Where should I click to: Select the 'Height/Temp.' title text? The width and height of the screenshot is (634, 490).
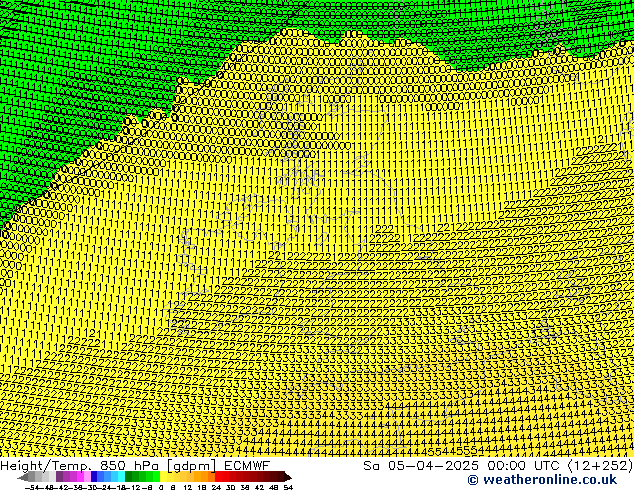point(44,466)
